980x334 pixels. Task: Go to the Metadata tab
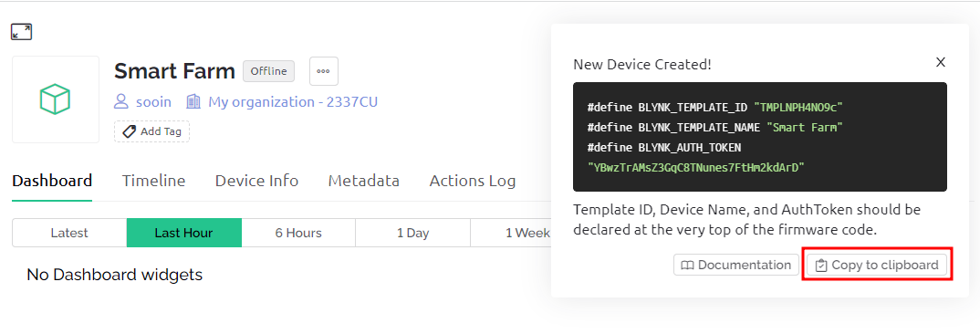point(364,181)
